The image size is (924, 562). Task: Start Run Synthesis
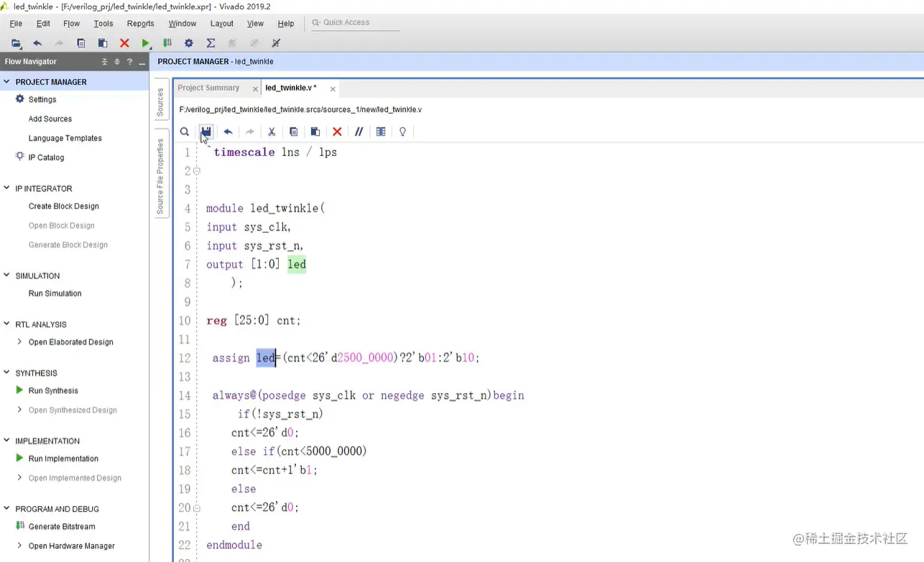point(53,390)
